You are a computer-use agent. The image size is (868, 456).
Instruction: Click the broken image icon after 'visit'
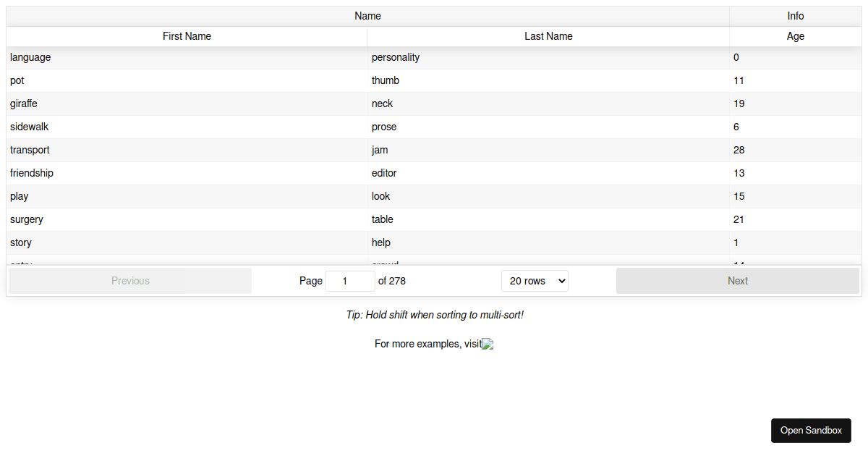tap(487, 344)
